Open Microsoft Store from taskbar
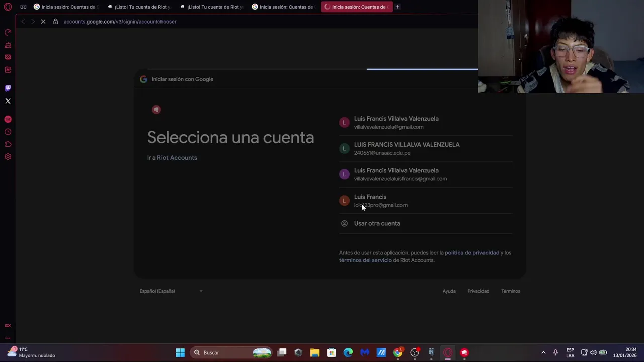The width and height of the screenshot is (644, 362). [331, 352]
